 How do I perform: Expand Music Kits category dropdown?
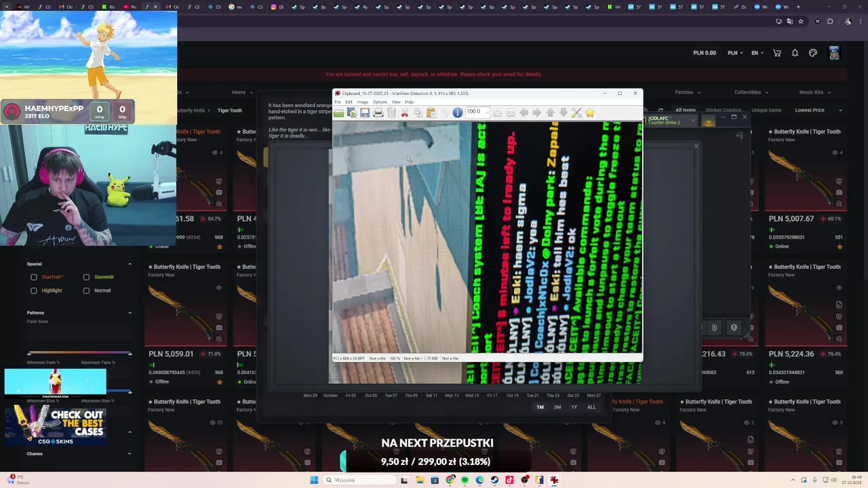pos(814,92)
